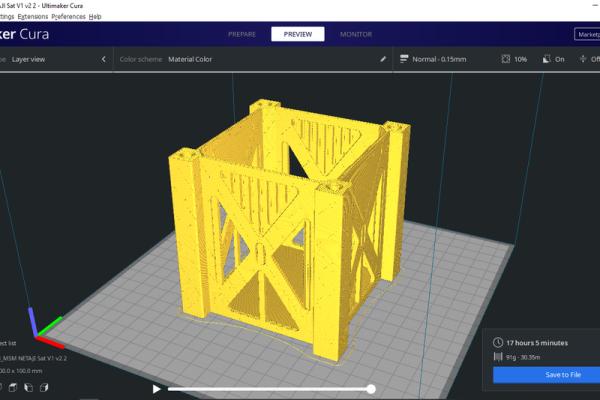This screenshot has width=600, height=400.
Task: Select the PREVIEW stage tab
Action: point(298,34)
